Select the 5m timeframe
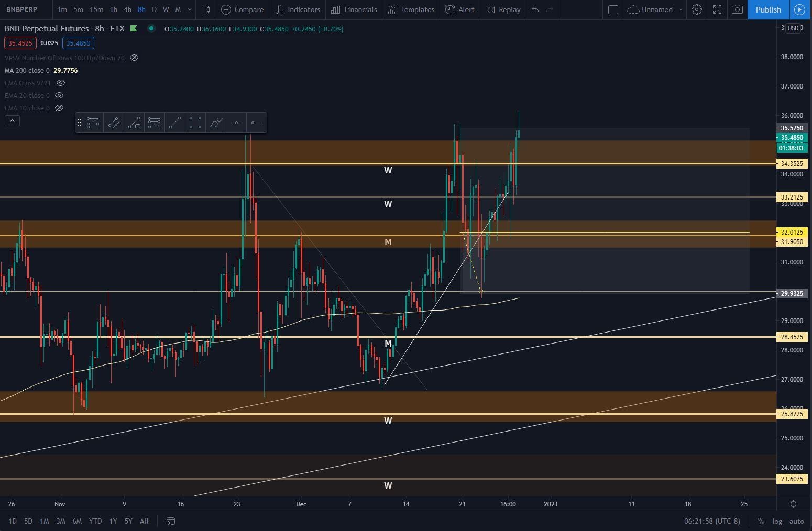Screen dimensions: 812x531 [78, 9]
